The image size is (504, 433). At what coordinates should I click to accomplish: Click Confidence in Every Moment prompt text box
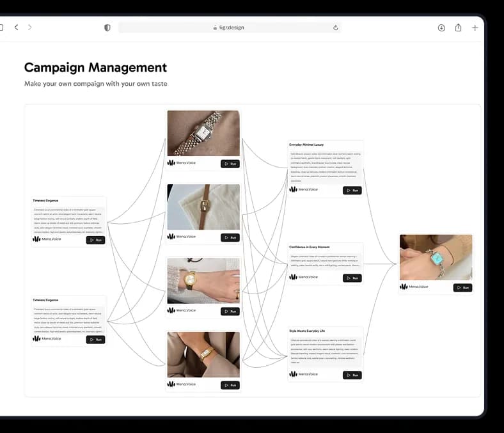(326, 261)
